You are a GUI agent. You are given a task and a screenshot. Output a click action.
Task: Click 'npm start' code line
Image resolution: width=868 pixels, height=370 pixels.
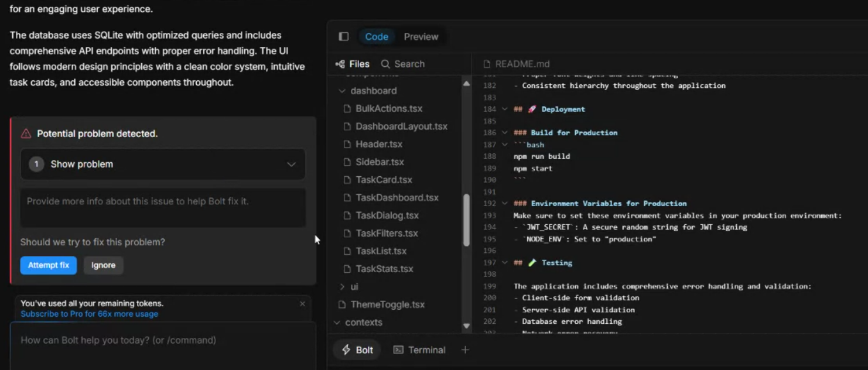pyautogui.click(x=533, y=169)
